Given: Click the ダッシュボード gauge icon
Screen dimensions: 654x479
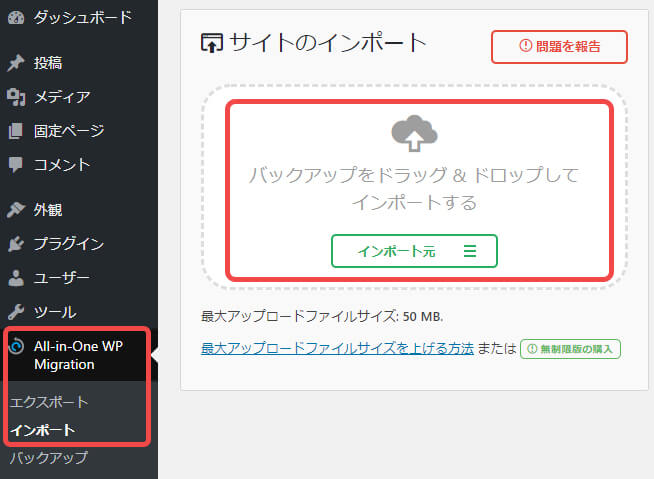Looking at the screenshot, I should (x=15, y=17).
